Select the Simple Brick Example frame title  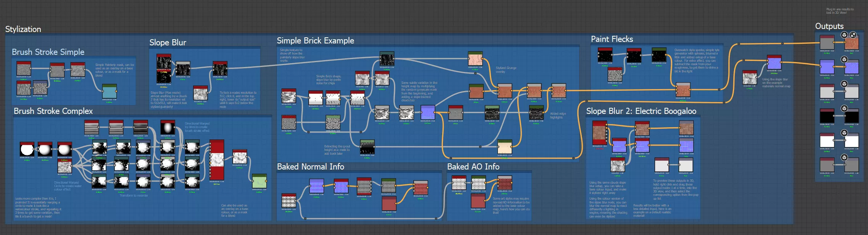click(x=315, y=41)
